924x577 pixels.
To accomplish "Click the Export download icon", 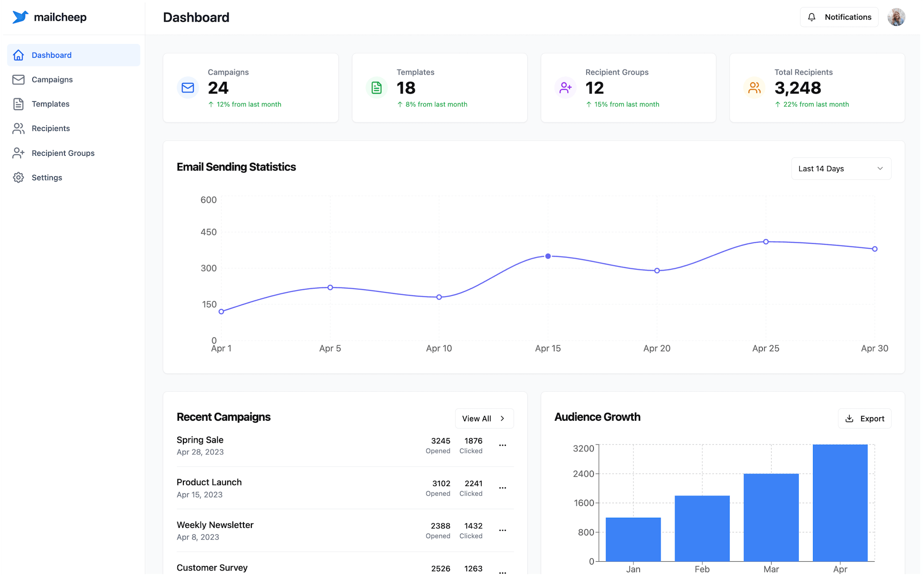I will tap(849, 418).
